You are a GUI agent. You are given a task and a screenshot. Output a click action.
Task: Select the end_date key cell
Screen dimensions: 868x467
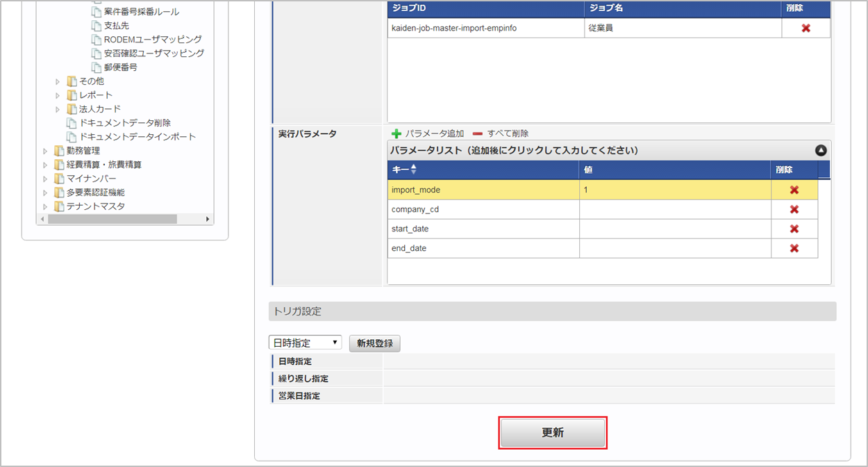point(483,248)
